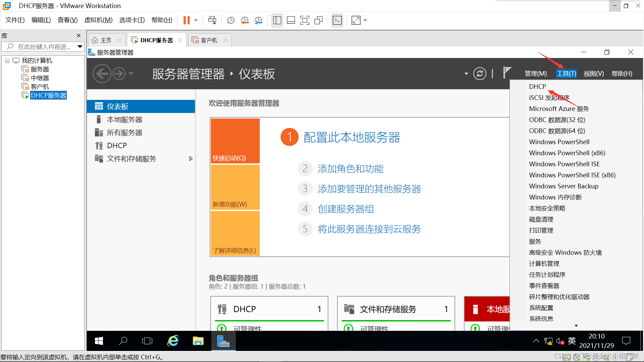Click 添加角色和功能 link
This screenshot has width=644, height=362.
[351, 169]
